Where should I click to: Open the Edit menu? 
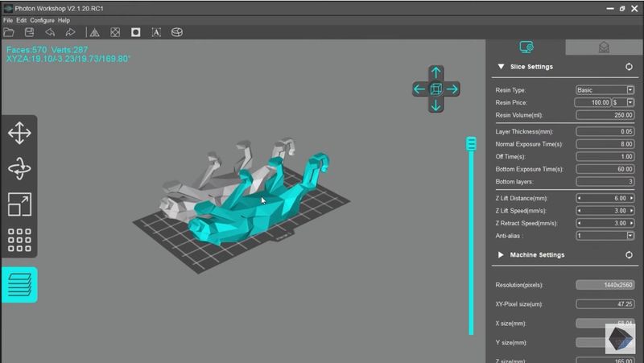pyautogui.click(x=22, y=20)
